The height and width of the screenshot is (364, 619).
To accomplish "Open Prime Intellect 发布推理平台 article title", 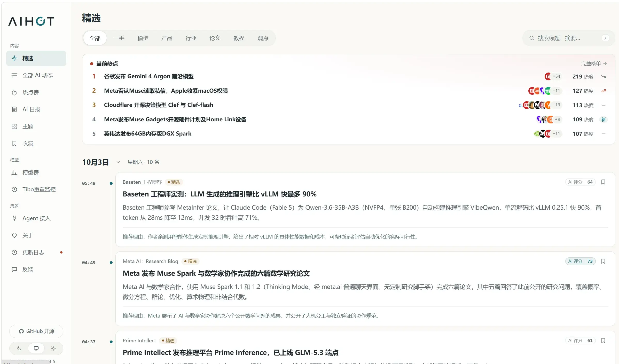I will coord(231,353).
